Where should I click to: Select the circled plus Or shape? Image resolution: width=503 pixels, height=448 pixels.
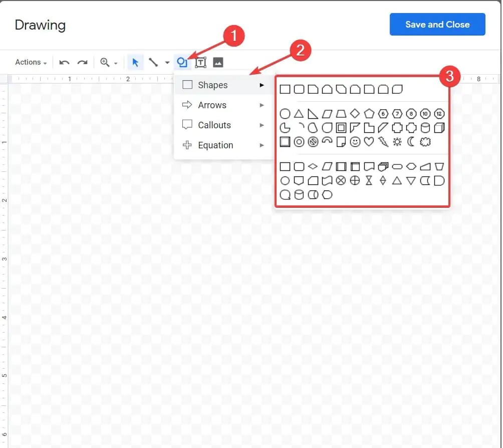(x=355, y=181)
